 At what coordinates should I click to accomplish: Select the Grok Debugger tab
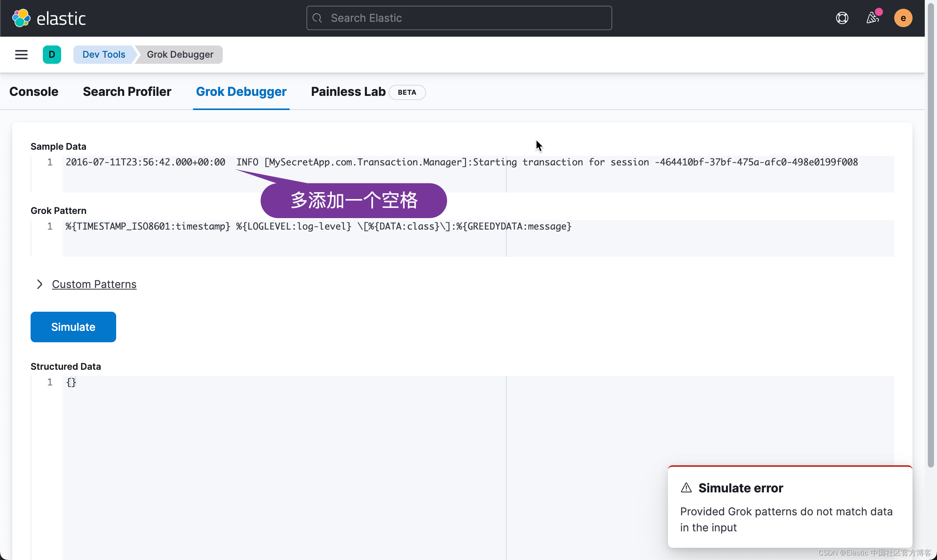tap(241, 92)
